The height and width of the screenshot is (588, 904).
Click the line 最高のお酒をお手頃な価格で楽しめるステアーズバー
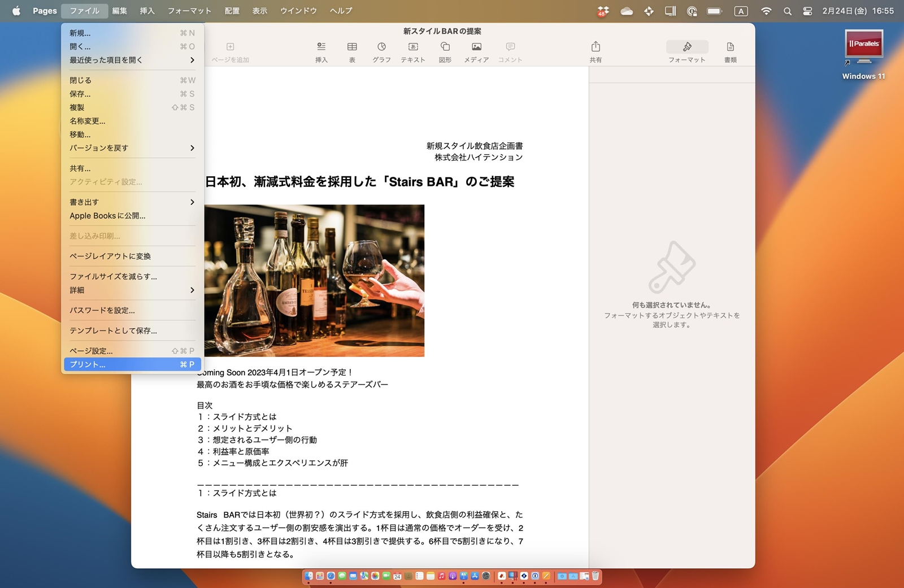pos(292,385)
